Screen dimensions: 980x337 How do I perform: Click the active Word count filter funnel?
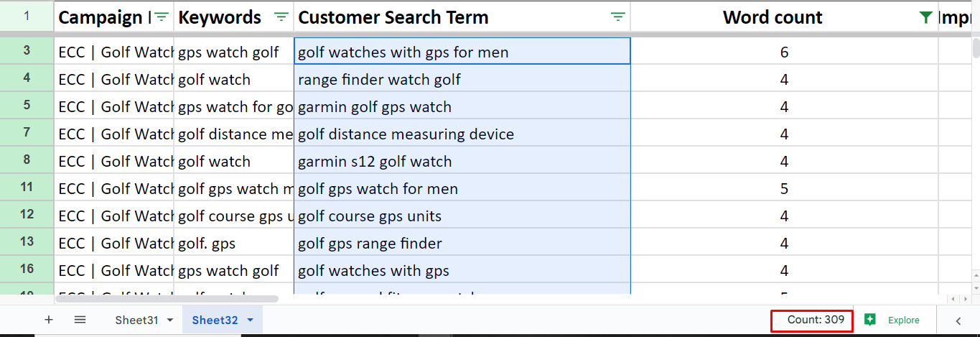click(926, 17)
